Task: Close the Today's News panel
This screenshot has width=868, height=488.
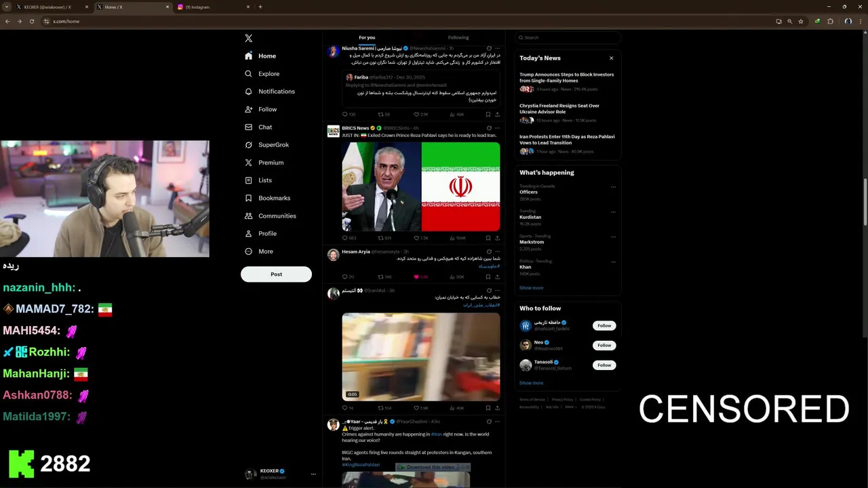Action: pos(611,58)
